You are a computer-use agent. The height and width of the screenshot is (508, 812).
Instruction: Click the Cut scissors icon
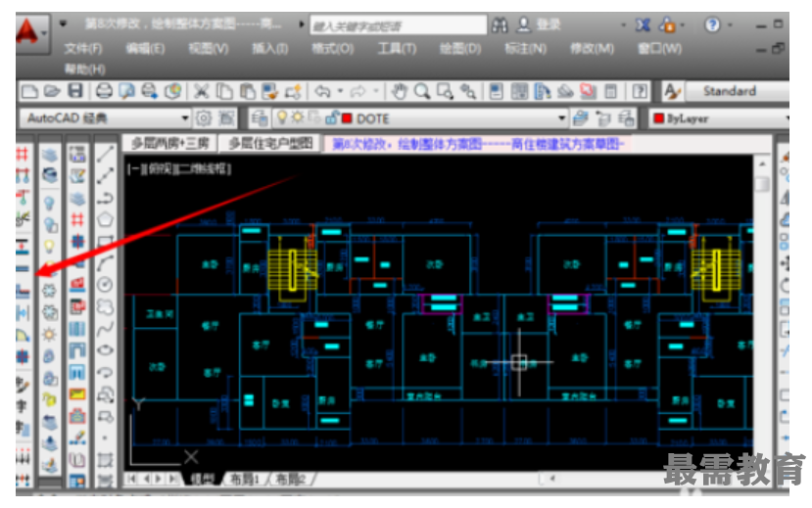point(201,92)
